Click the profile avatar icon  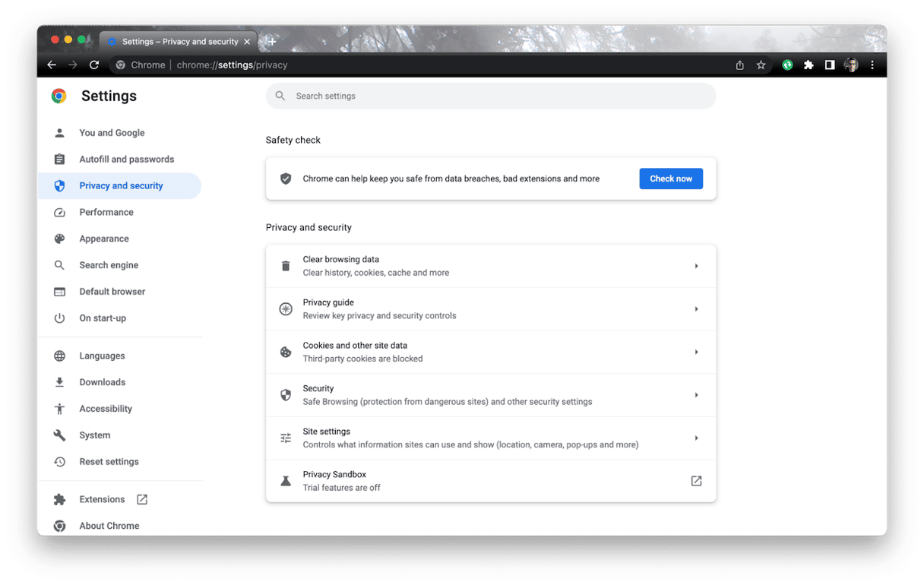click(851, 65)
